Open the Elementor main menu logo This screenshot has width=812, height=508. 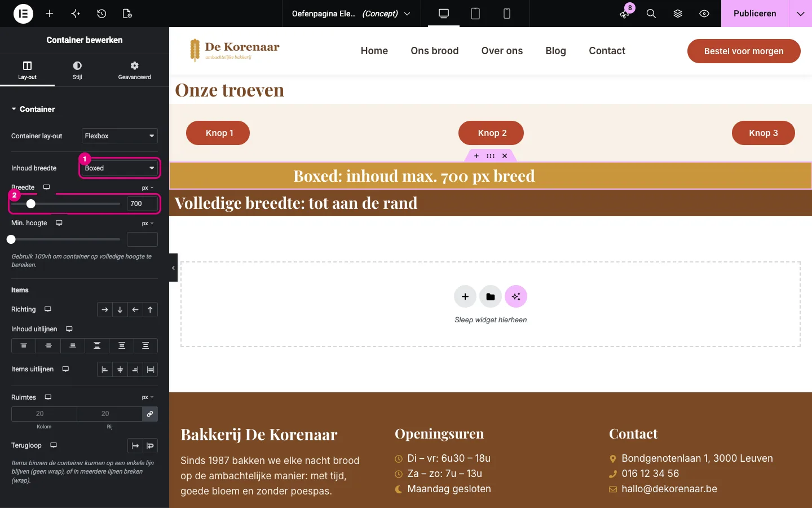click(23, 14)
